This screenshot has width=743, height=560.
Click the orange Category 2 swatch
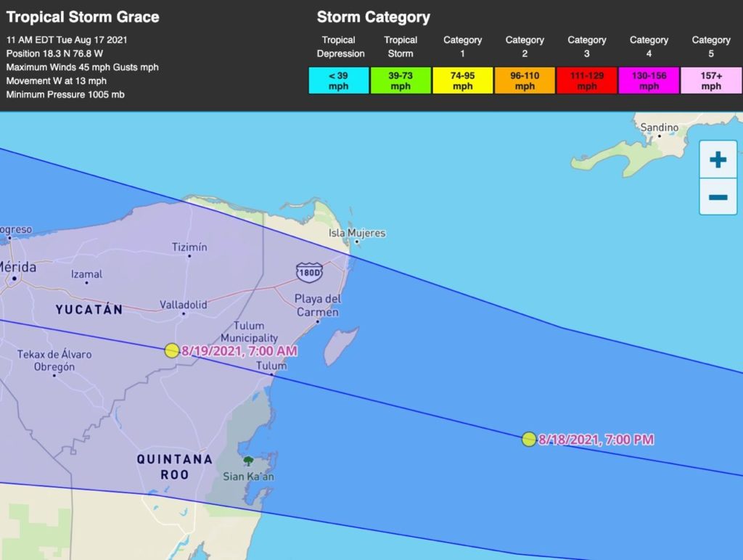click(x=525, y=81)
